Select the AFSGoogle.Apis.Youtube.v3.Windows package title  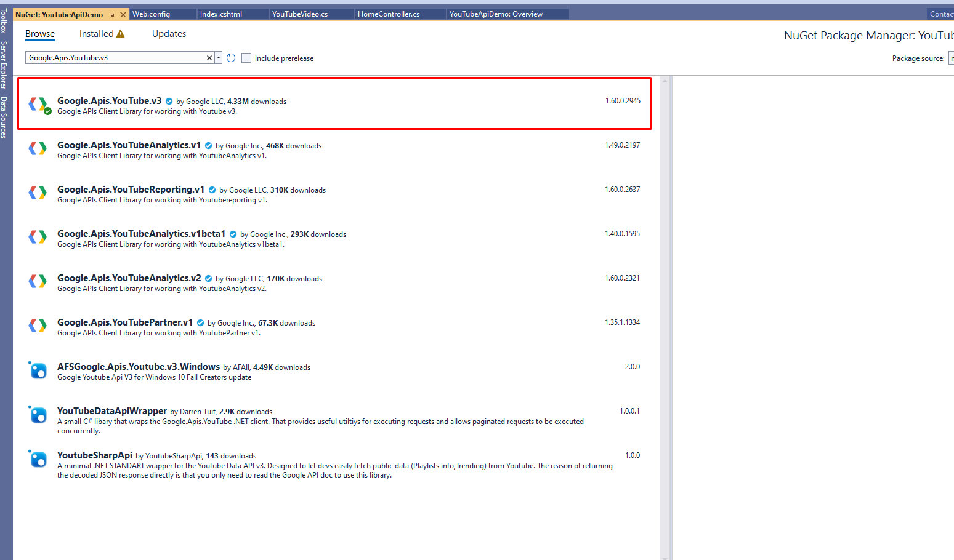point(139,367)
